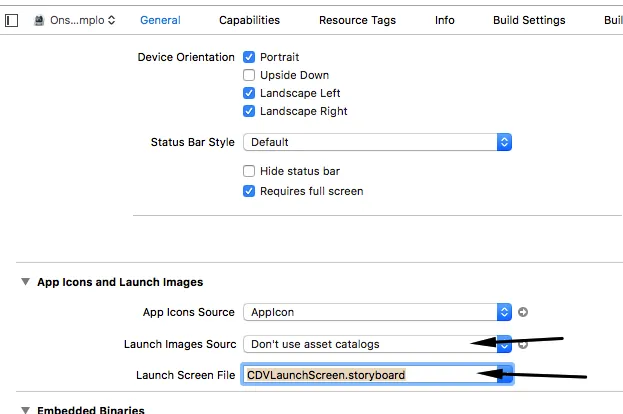Go to Resource Tags tab
The width and height of the screenshot is (623, 414).
[x=357, y=20]
